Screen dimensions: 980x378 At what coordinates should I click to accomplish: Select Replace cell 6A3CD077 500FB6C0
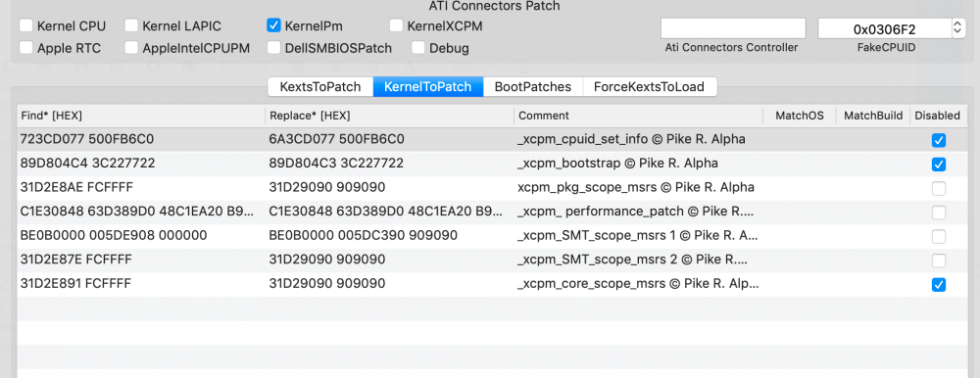point(389,140)
